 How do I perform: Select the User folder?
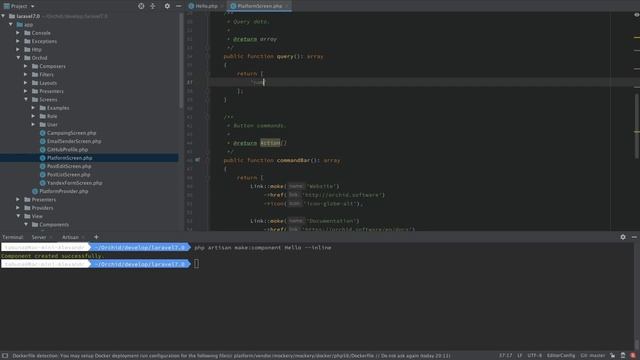(x=52, y=124)
